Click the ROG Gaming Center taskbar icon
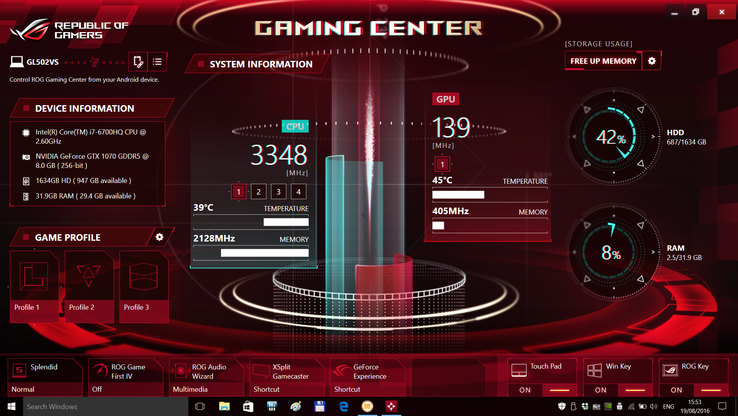 tap(391, 406)
